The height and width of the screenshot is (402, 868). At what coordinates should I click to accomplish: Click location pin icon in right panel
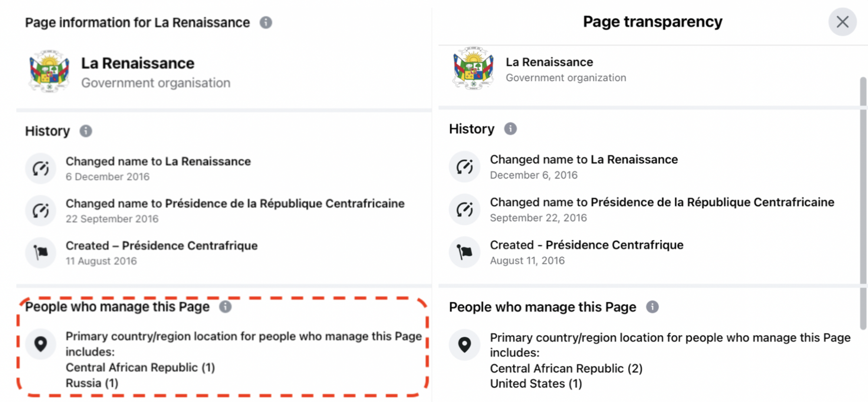coord(465,345)
